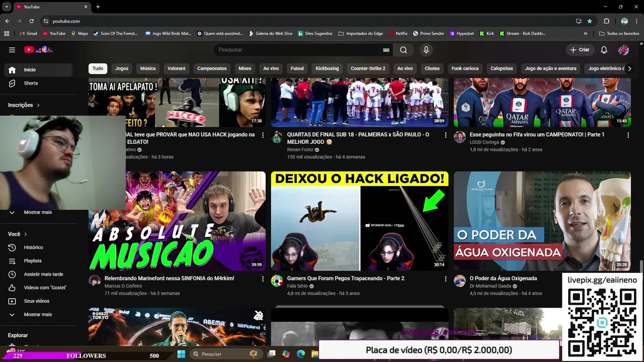Toggle the bookmark star in address bar
644x362 pixels.
point(590,21)
